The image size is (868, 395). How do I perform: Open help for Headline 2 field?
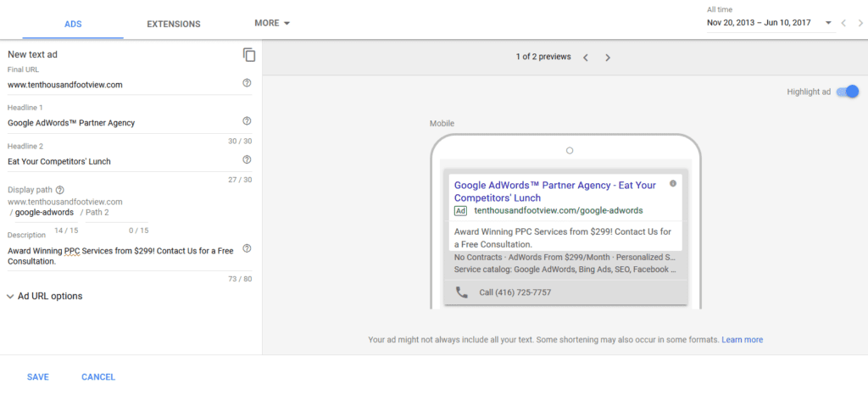[247, 159]
